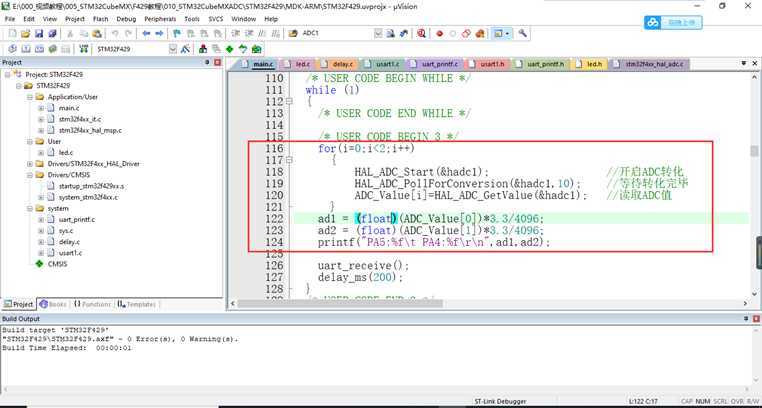This screenshot has width=762, height=408.
Task: Insert or remove a bookmark flag
Action: click(x=177, y=34)
